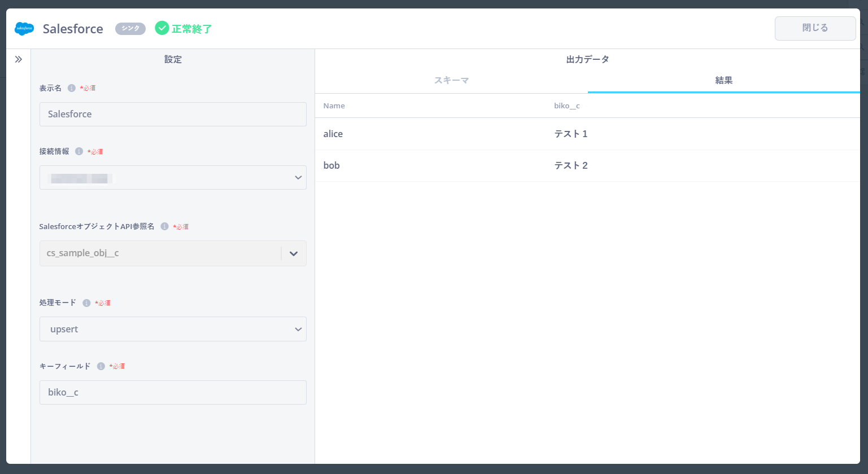The image size is (868, 474).
Task: Click the biko__c column header
Action: tap(566, 106)
